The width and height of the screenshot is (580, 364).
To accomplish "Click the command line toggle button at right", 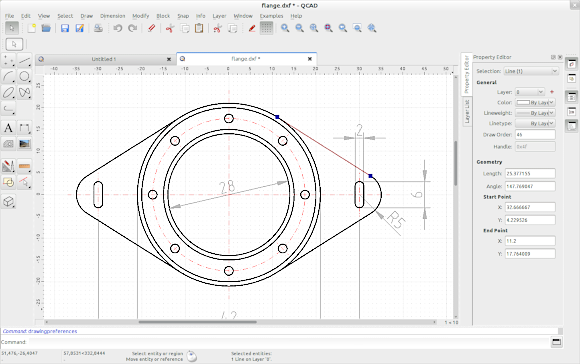I will (x=556, y=342).
